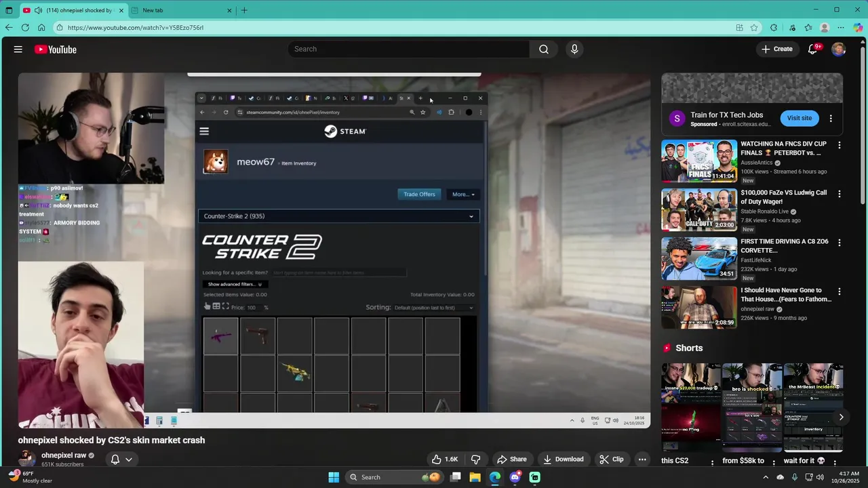This screenshot has width=868, height=488.
Task: Click the Create button
Action: click(777, 49)
